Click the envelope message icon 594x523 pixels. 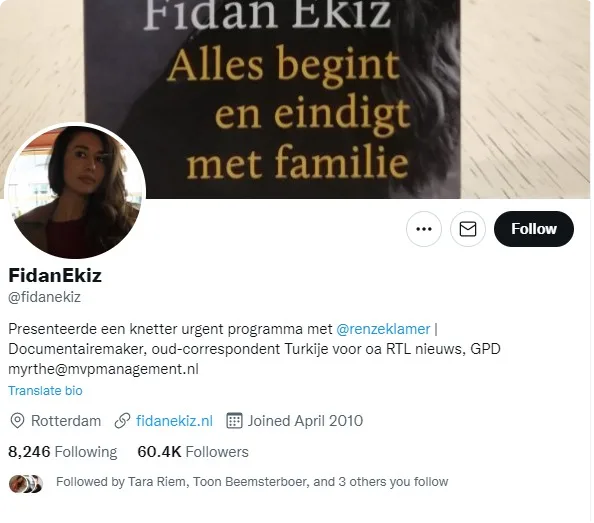point(467,229)
